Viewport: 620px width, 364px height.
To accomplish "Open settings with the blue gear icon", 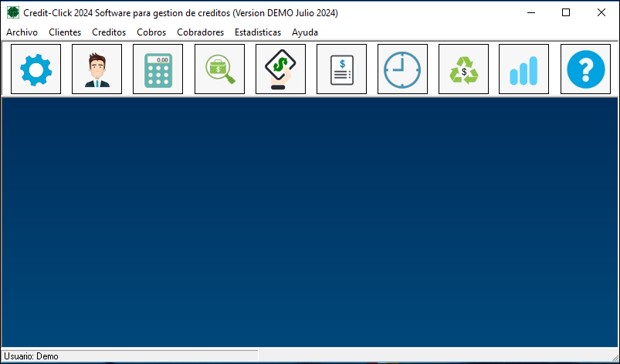I will click(x=36, y=69).
